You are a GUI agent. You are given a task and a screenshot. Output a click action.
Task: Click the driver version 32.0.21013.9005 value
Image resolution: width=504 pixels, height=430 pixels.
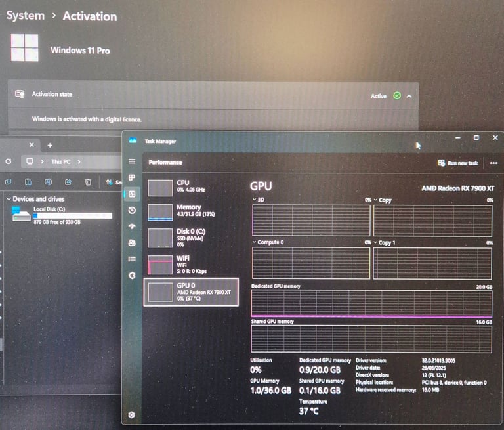pos(438,361)
